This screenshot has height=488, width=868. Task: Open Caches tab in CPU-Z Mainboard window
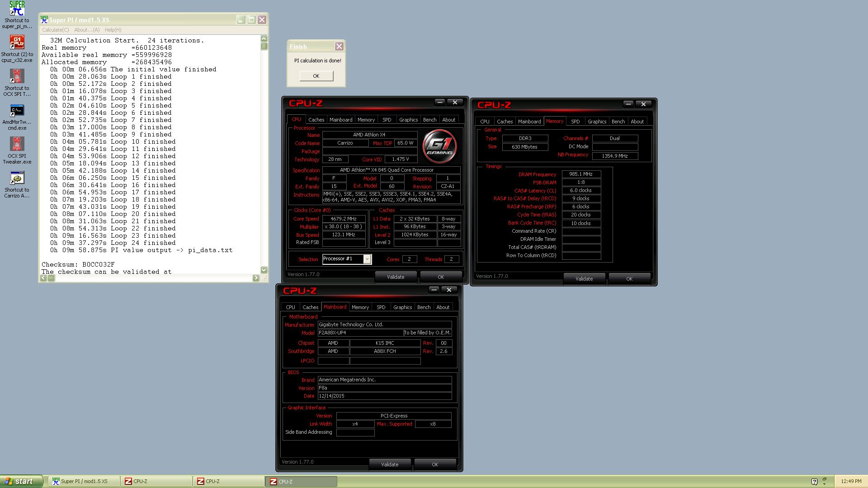click(310, 307)
